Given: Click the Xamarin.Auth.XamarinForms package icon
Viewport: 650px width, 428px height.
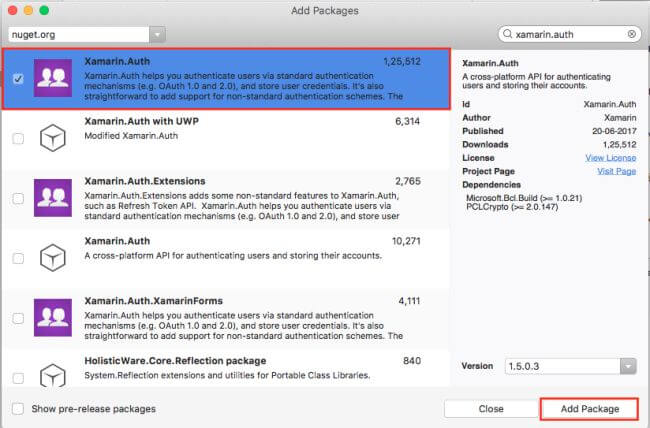Looking at the screenshot, I should pos(52,318).
